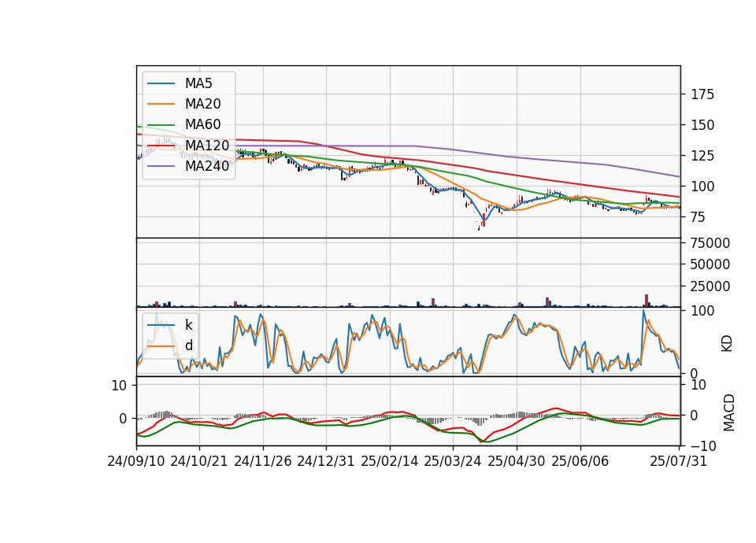Click the 25000 volume axis label
Viewport: 756px width, 543px height.
point(710,286)
